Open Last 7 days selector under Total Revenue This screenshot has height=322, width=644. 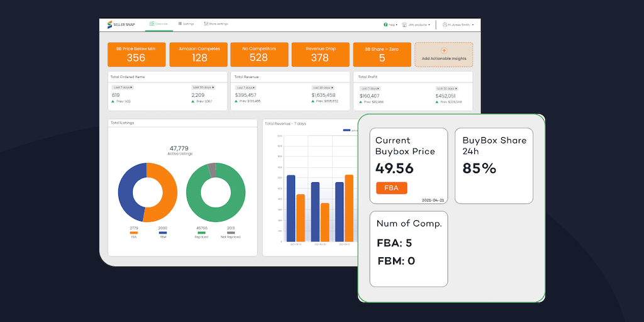click(x=246, y=87)
